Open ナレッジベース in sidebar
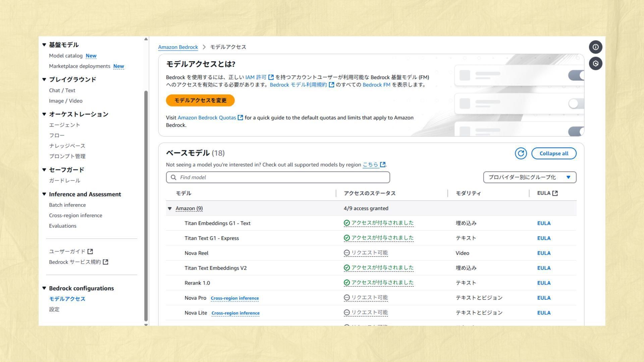644x362 pixels. pos(67,146)
